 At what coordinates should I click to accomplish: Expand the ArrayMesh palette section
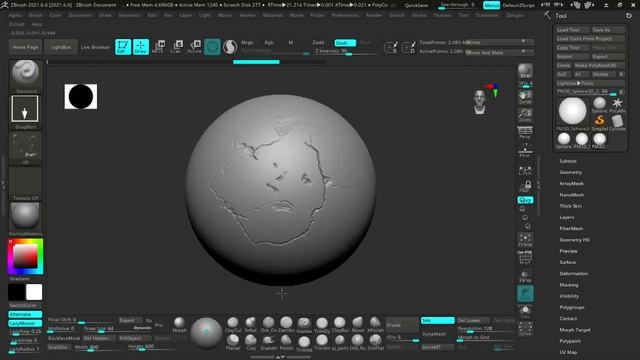(x=571, y=184)
